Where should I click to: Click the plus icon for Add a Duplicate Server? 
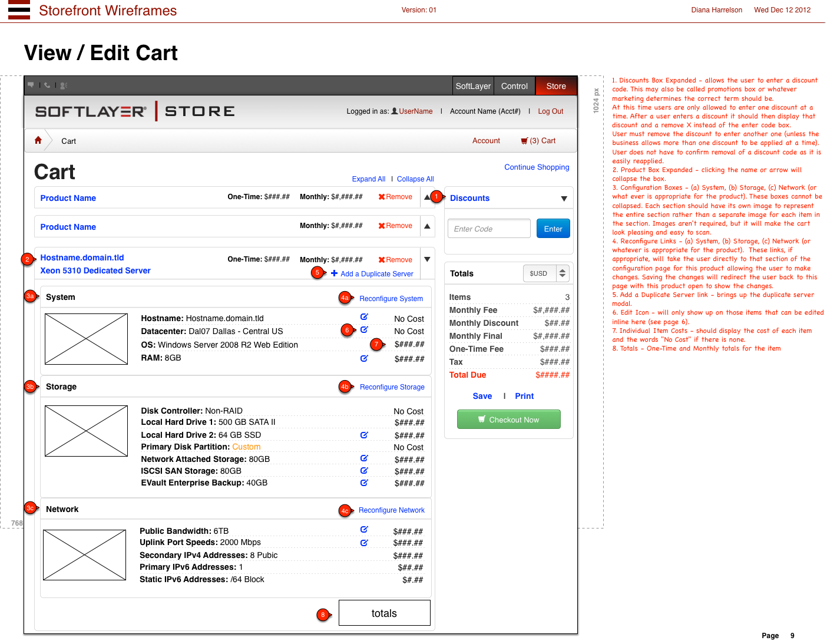click(335, 273)
